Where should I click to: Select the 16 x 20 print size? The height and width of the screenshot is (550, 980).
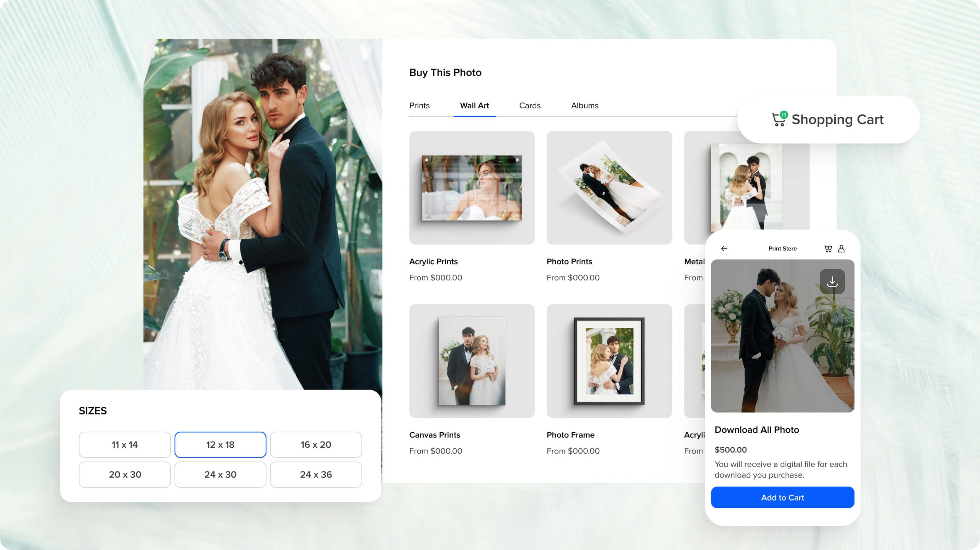click(x=316, y=444)
